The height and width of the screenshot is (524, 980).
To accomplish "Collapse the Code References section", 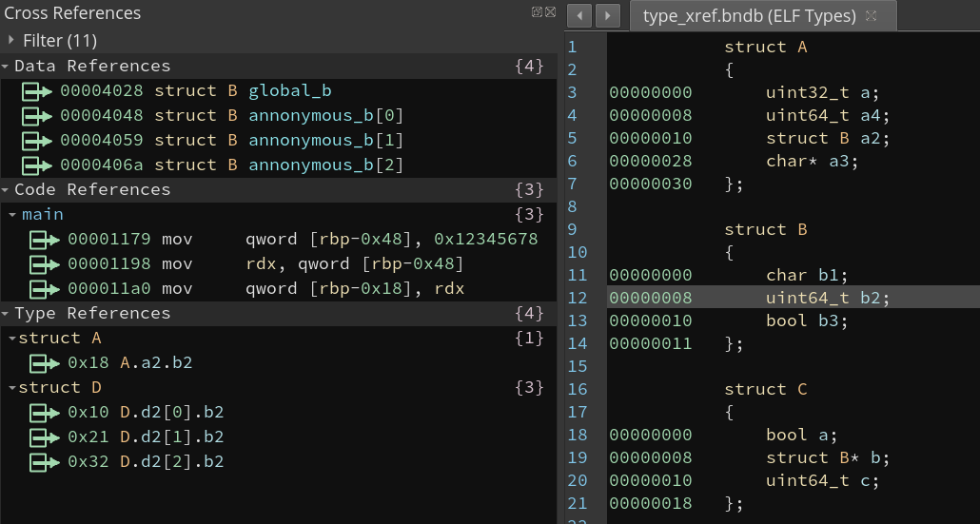I will click(x=5, y=190).
